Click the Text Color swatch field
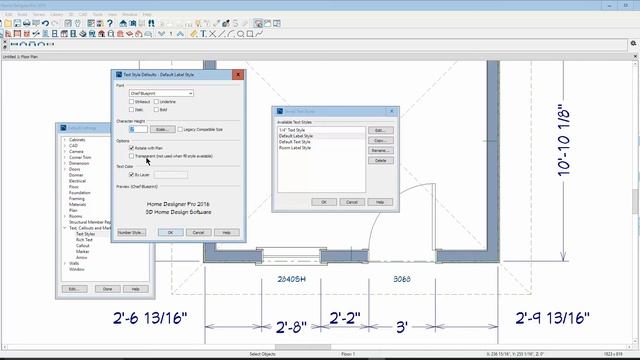Viewport: 640px width, 360px height. click(171, 175)
